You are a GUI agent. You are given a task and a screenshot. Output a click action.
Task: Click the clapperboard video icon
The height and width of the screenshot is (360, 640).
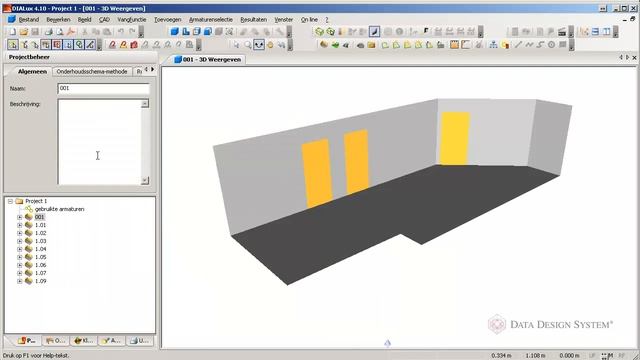coord(562,31)
